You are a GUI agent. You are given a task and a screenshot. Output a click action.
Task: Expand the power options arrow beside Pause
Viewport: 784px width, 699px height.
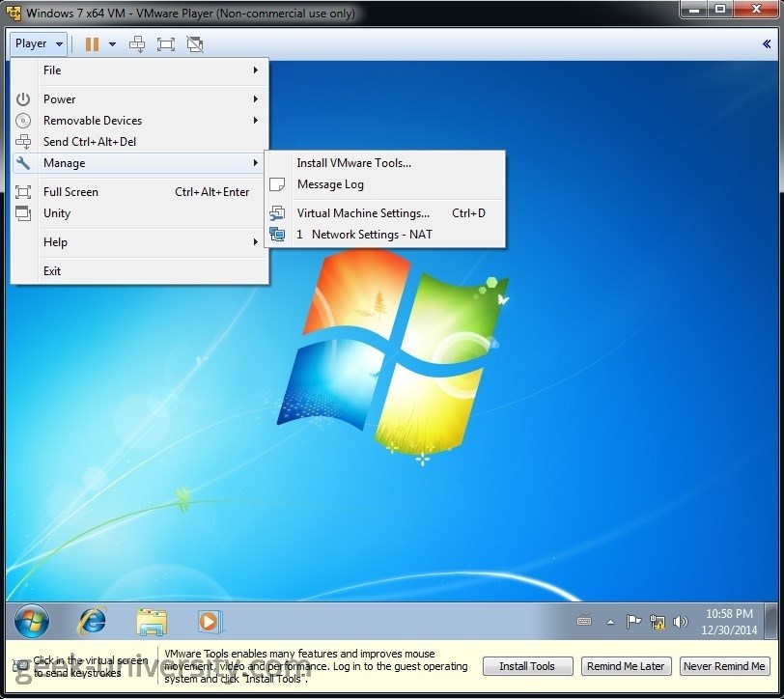coord(113,44)
